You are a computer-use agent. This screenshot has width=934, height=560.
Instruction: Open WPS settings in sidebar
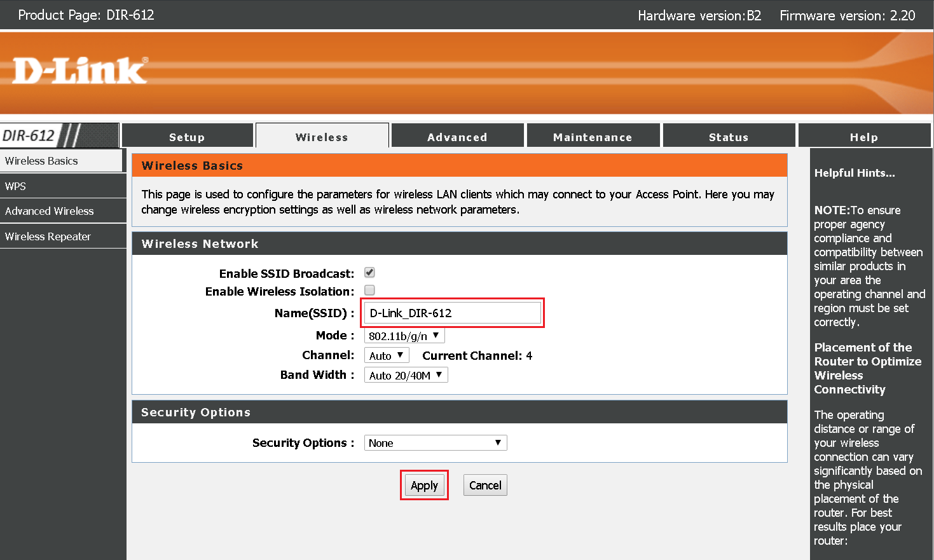63,186
